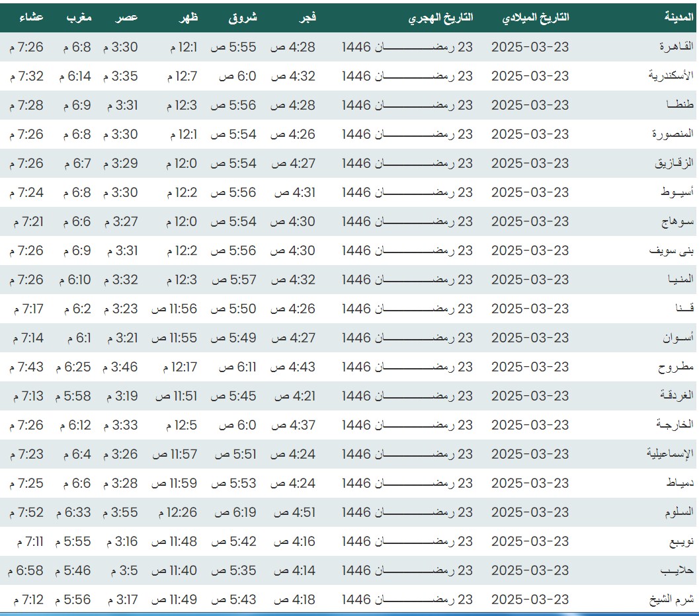Click the شرم الشيخ city name
This screenshot has height=616, width=699.
pos(671,599)
